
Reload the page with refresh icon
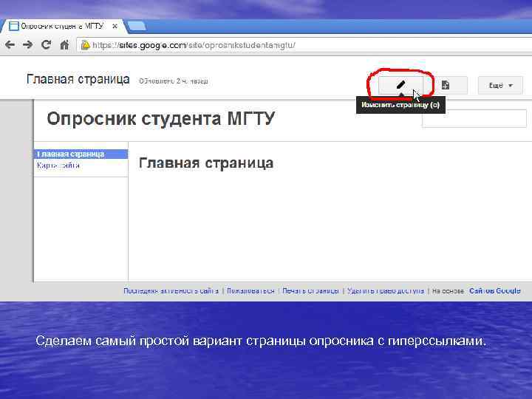46,45
